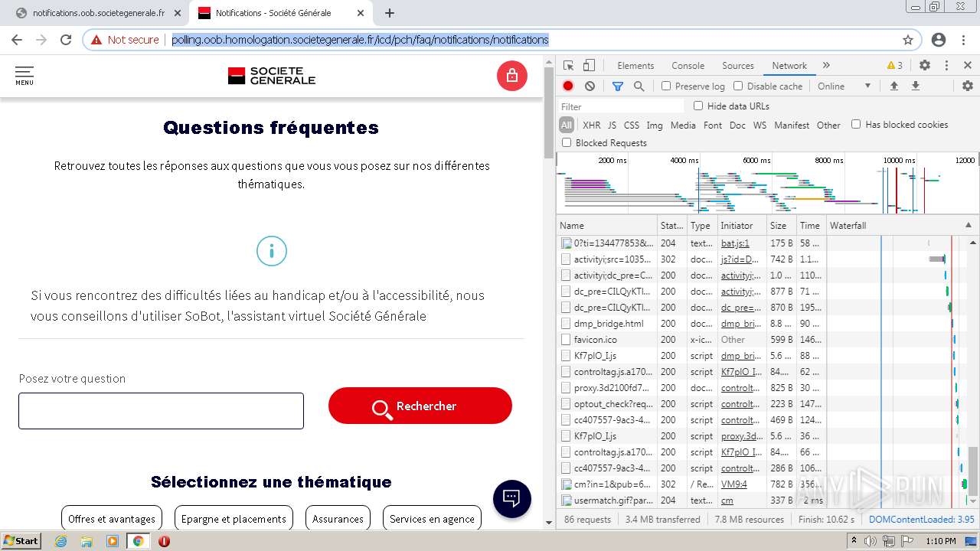The height and width of the screenshot is (551, 980).
Task: Filter requests by WS
Action: pos(759,125)
